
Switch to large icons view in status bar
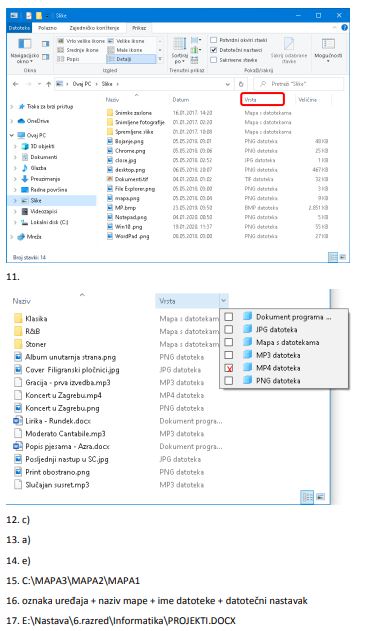343,256
